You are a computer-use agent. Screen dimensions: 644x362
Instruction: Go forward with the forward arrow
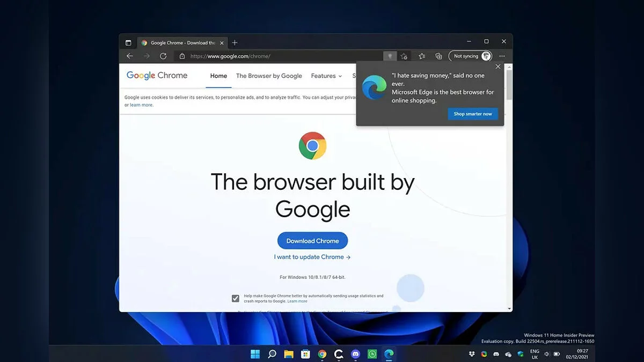(147, 56)
